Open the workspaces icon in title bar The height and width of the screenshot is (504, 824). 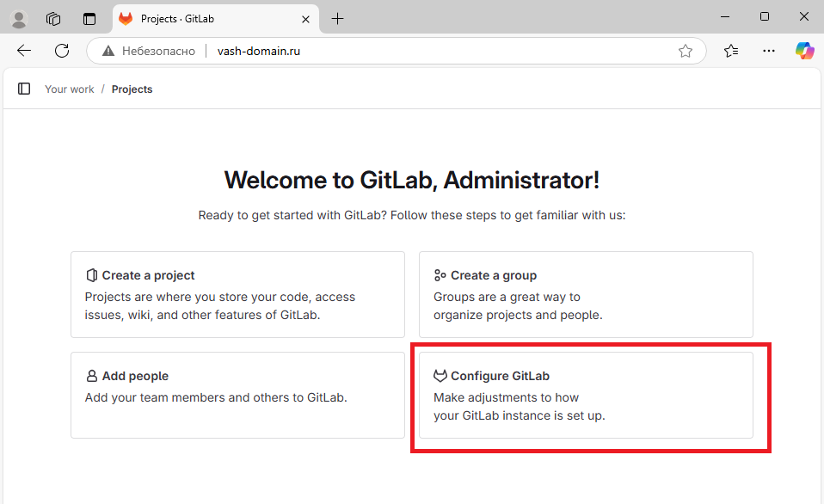coord(53,19)
